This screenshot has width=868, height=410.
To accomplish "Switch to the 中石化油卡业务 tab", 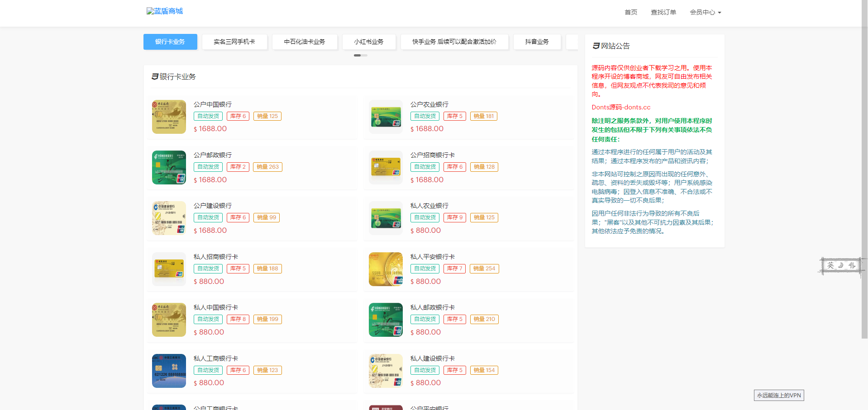I will pyautogui.click(x=305, y=42).
